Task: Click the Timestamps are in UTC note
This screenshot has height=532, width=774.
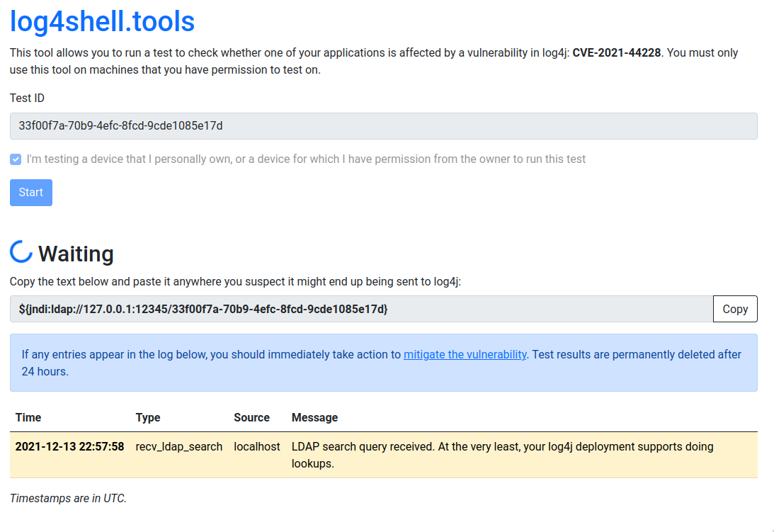Action: tap(68, 498)
